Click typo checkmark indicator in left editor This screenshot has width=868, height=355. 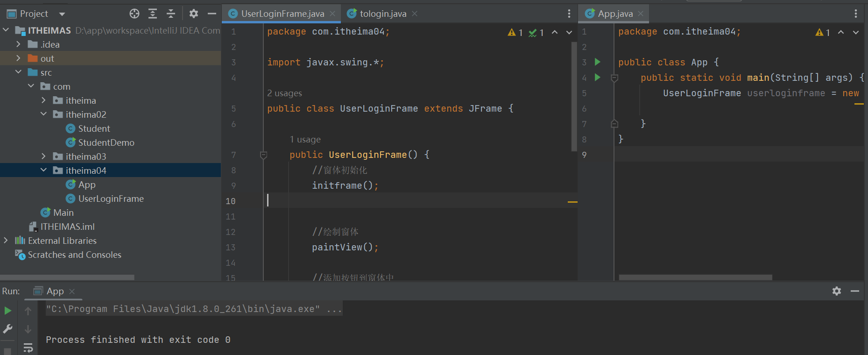point(536,33)
